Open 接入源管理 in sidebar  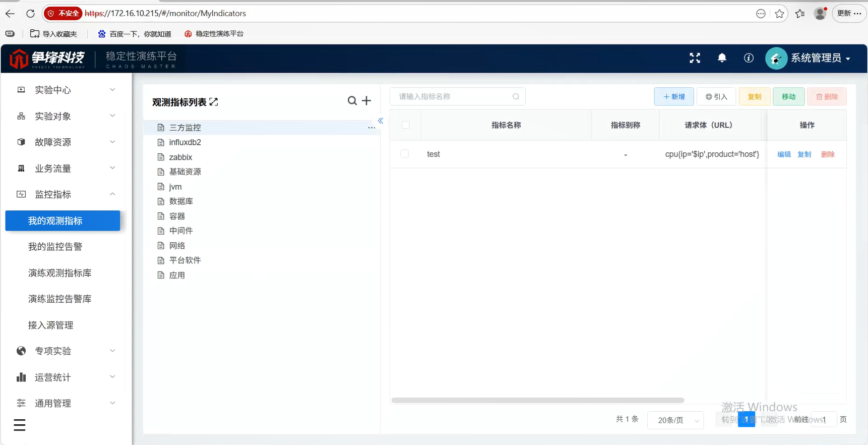50,325
